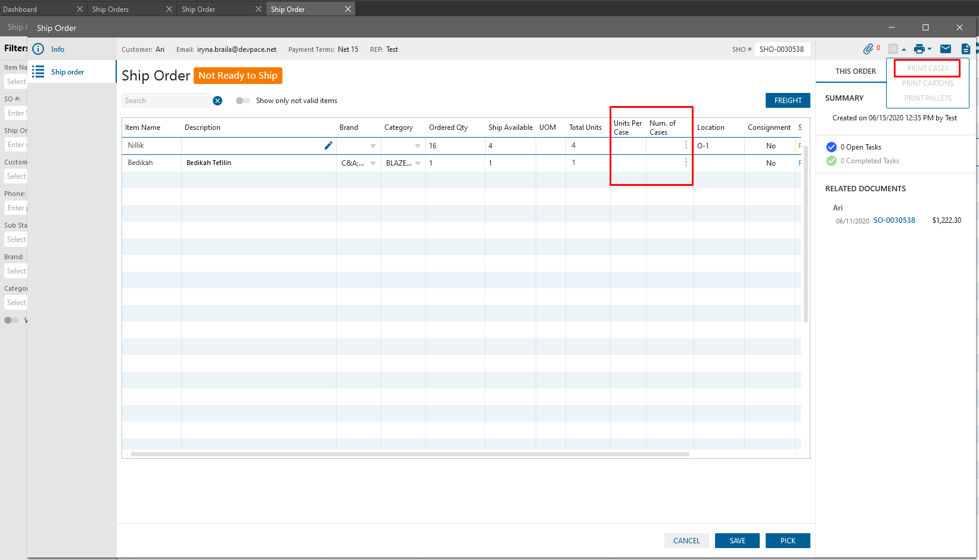This screenshot has height=560, width=979.
Task: Click the envelope email icon
Action: [946, 49]
